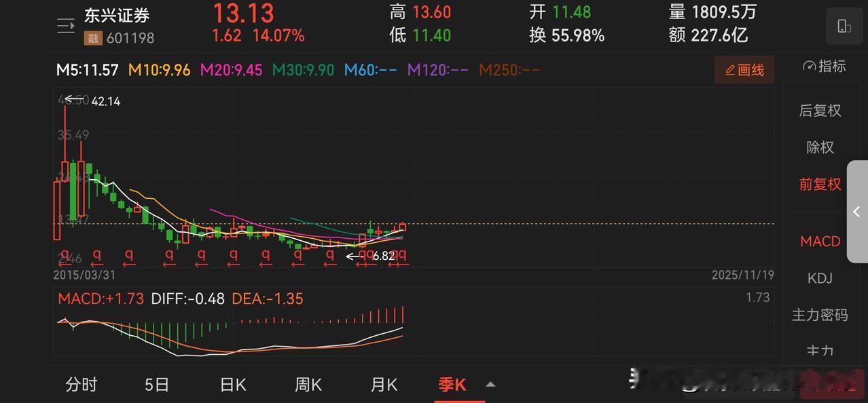Tap the DIFF:-0.48 value label

pyautogui.click(x=187, y=299)
